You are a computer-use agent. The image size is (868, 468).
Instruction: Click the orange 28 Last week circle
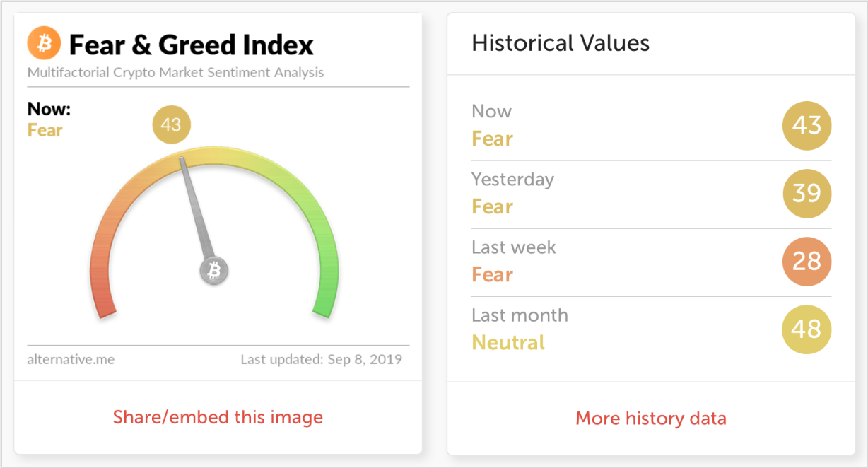(x=807, y=262)
